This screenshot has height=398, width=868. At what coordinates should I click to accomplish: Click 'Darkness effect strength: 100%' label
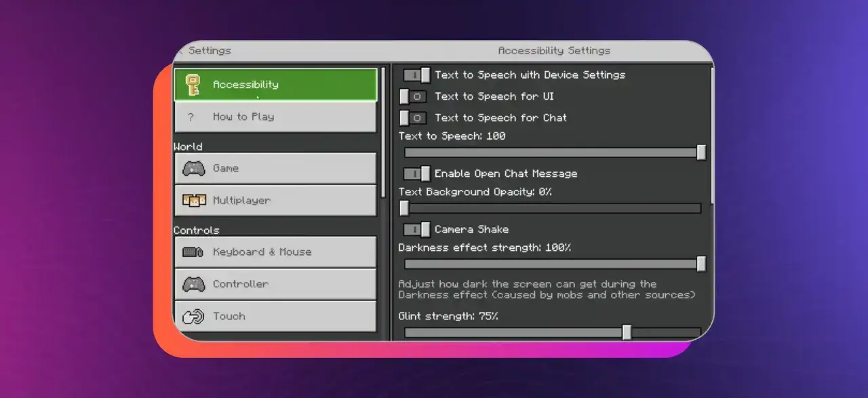pyautogui.click(x=485, y=247)
